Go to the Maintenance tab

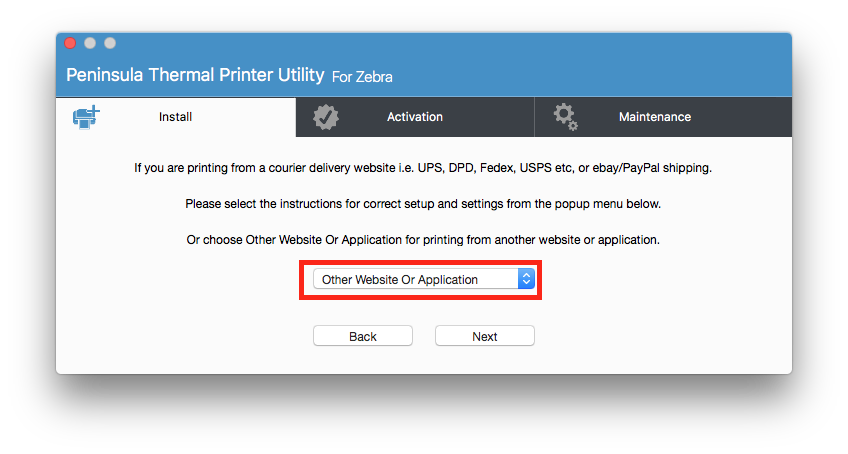click(655, 117)
